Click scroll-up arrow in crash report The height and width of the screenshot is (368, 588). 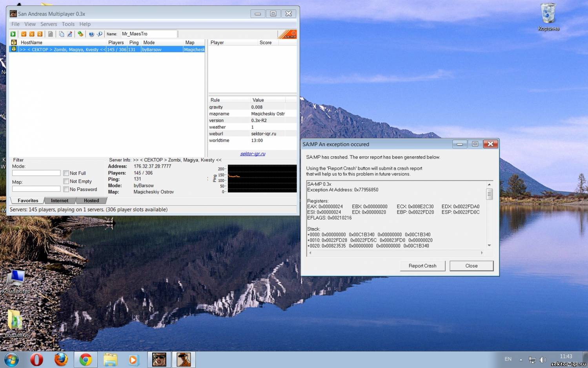(x=489, y=184)
